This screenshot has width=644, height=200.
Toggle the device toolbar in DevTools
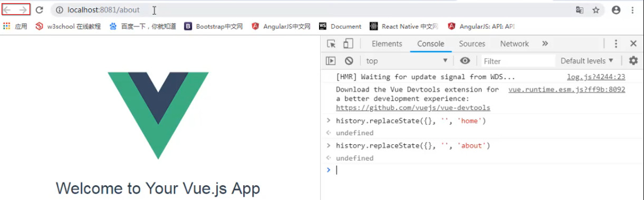pyautogui.click(x=348, y=44)
